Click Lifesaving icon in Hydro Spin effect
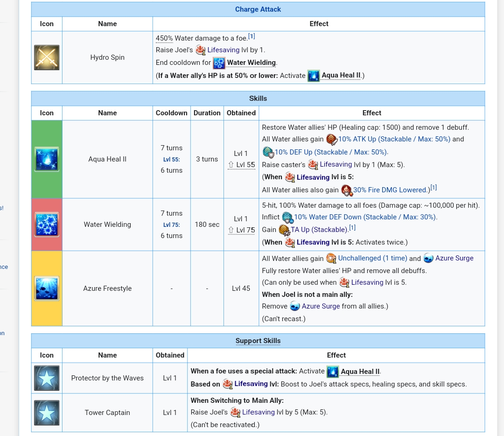The height and width of the screenshot is (436, 504). coord(201,50)
